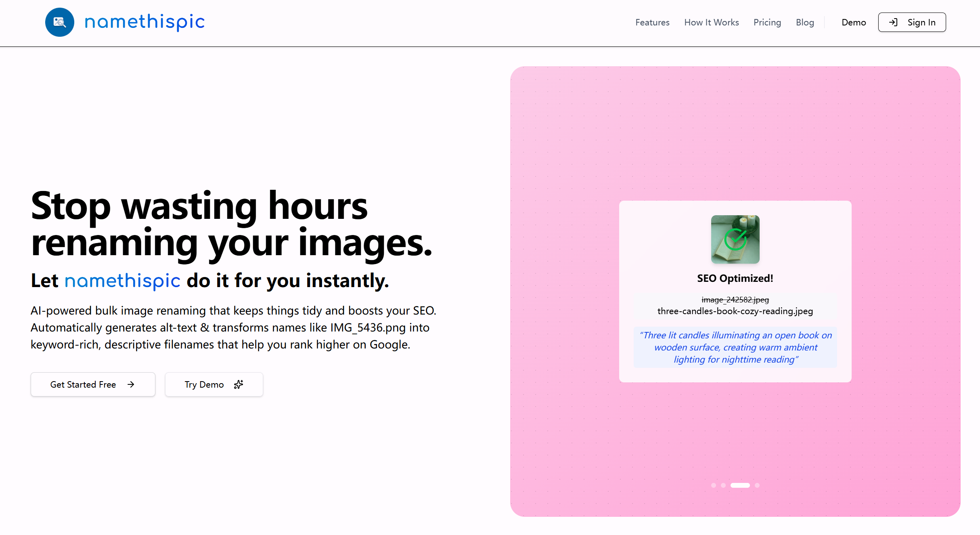The image size is (980, 535).
Task: Click the login arrow icon in Sign In
Action: [893, 23]
